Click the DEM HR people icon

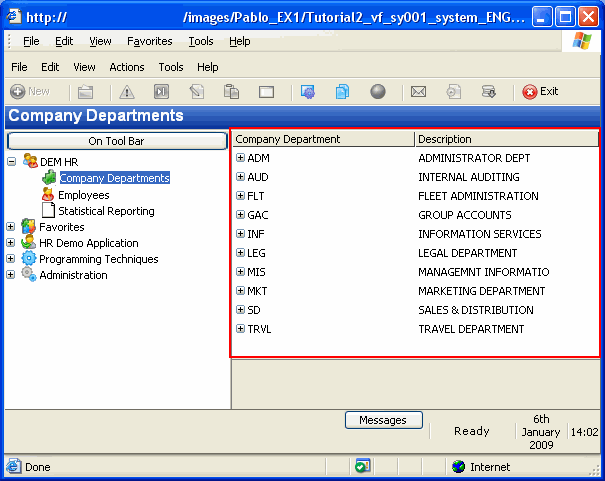click(30, 161)
